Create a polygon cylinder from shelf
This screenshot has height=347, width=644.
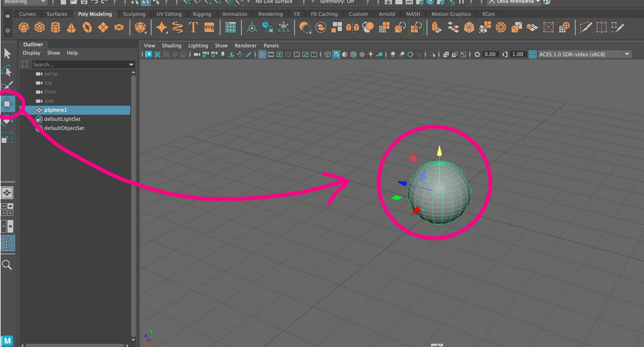coord(55,27)
